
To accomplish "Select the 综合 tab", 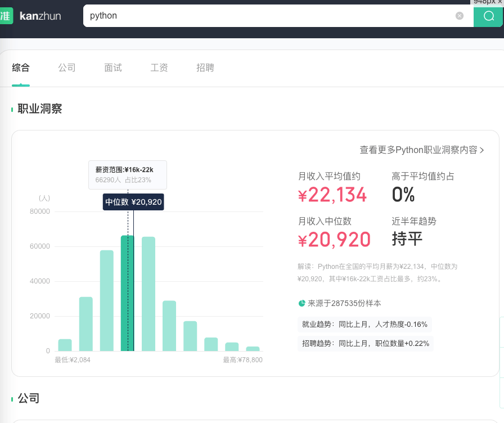I will [x=21, y=67].
